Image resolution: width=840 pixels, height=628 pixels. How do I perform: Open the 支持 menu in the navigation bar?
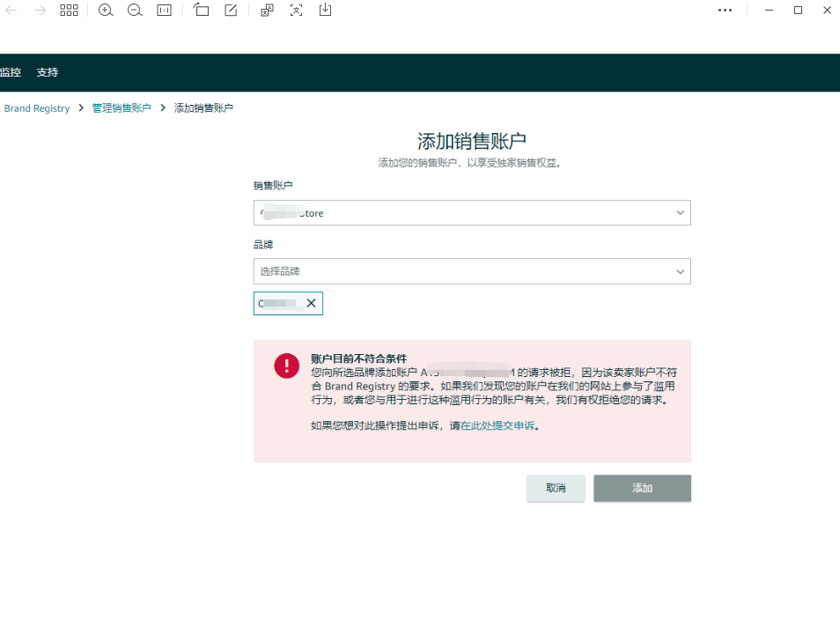48,72
